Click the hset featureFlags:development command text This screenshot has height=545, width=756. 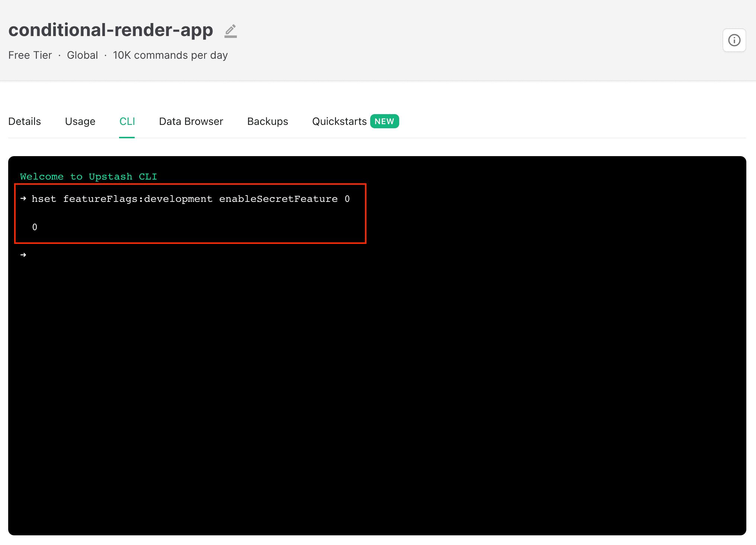(190, 199)
